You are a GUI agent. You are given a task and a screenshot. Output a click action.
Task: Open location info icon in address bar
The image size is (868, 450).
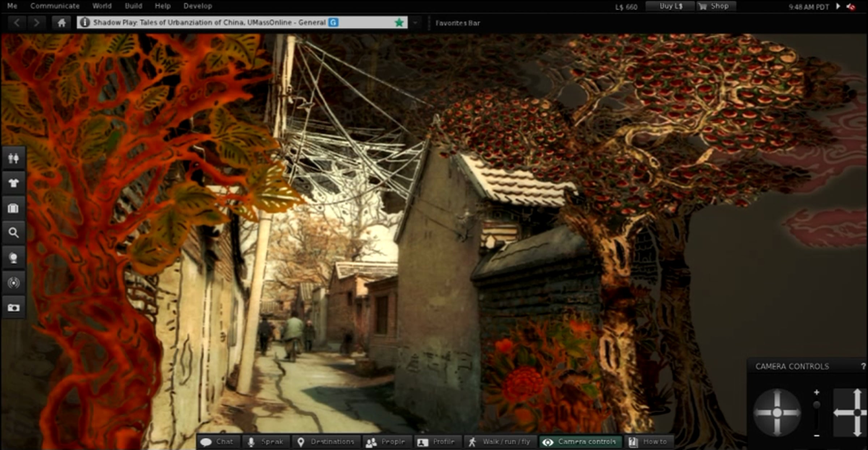pyautogui.click(x=85, y=22)
